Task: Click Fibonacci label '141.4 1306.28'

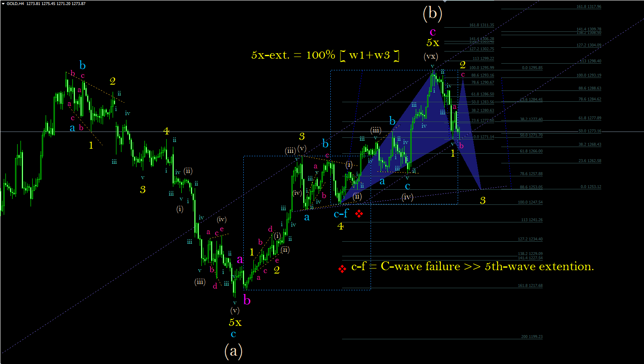Action: 482,39
